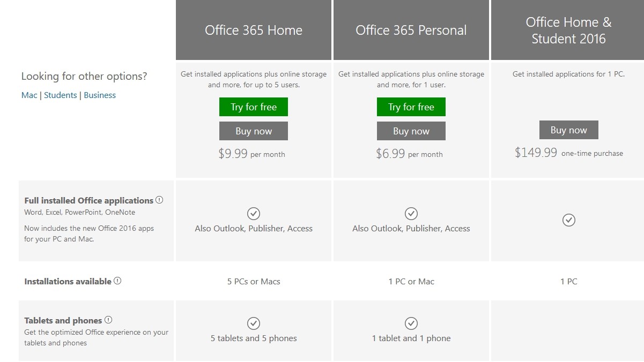Click the 5 tablets and 5 phones text

coord(254,338)
